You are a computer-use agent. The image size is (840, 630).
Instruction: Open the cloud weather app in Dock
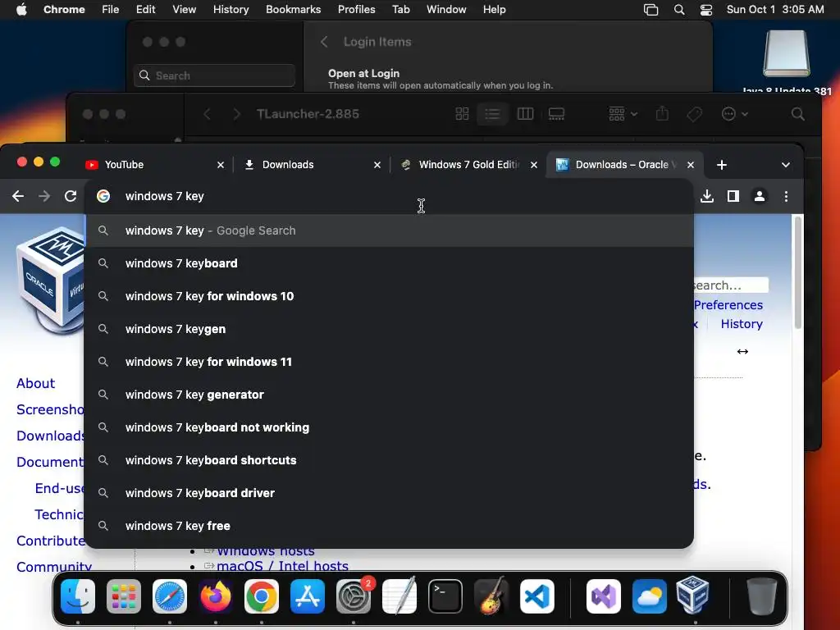[650, 596]
